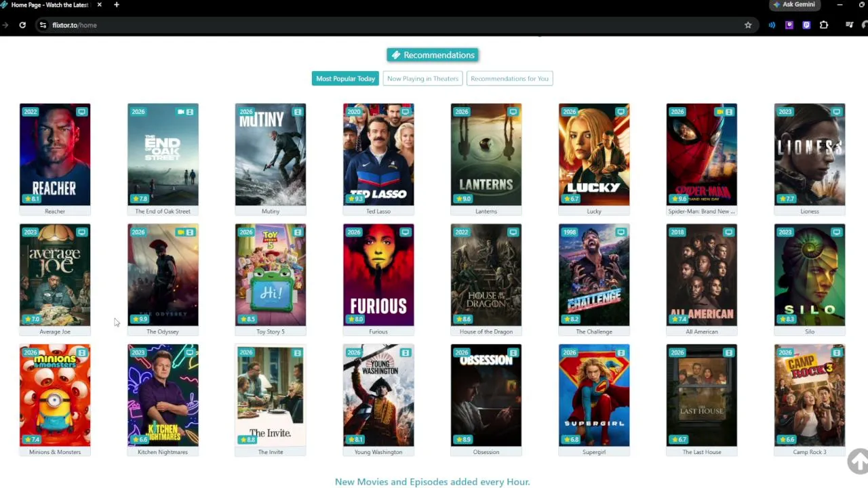This screenshot has height=488, width=868.
Task: Open the Silo poster thumbnail
Action: tap(810, 275)
